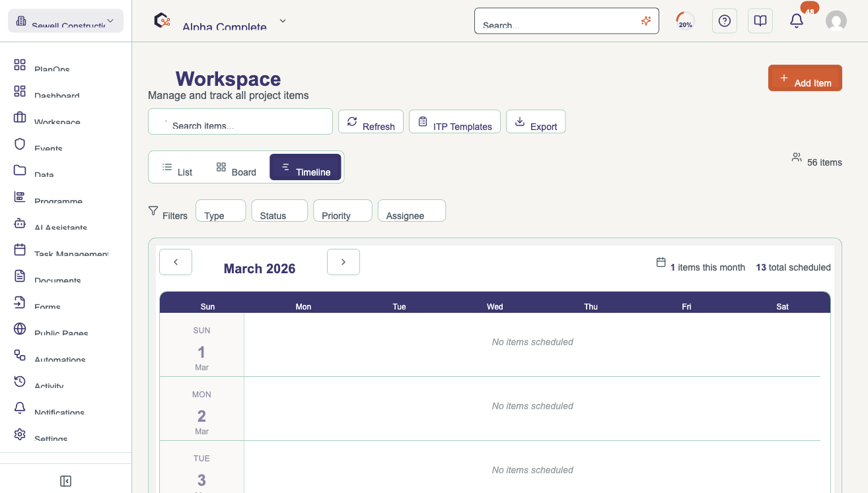Viewport: 868px width, 493px height.
Task: Open the Activity history icon
Action: click(x=20, y=381)
